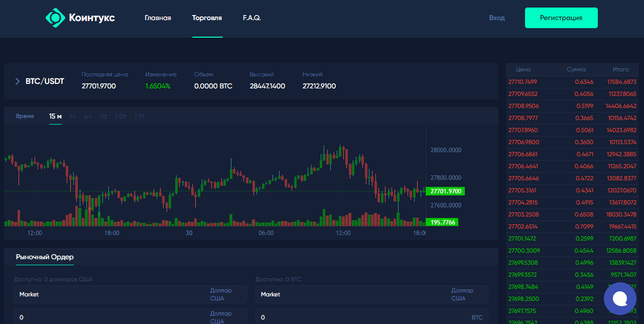Click the Вход link
The width and height of the screenshot is (644, 324).
497,18
